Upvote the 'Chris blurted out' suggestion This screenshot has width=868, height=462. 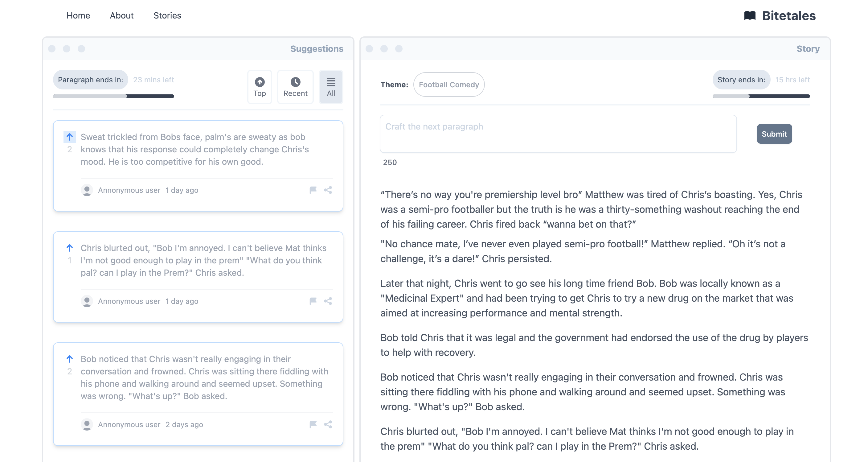[69, 248]
